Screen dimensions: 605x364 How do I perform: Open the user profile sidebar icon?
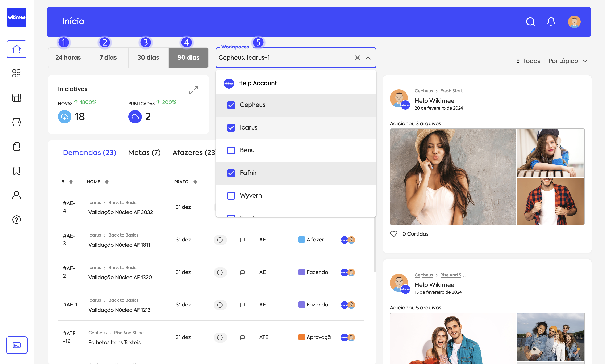coord(16,195)
